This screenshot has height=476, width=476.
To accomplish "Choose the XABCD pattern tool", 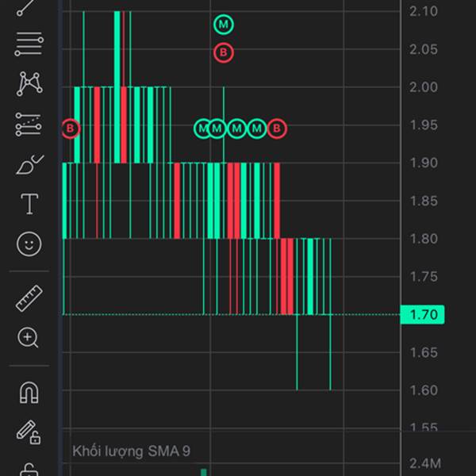I will (x=29, y=84).
